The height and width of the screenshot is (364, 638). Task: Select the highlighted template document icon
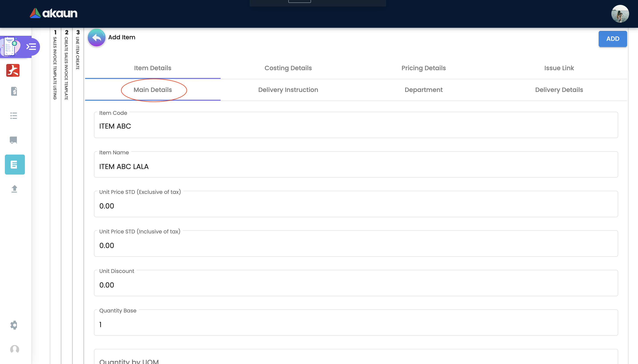(15, 165)
